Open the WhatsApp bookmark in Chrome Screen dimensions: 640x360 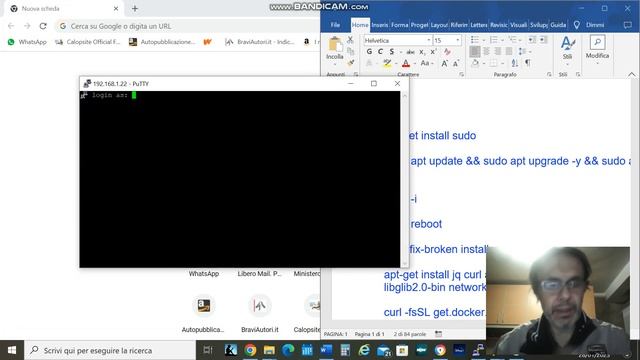[27, 42]
